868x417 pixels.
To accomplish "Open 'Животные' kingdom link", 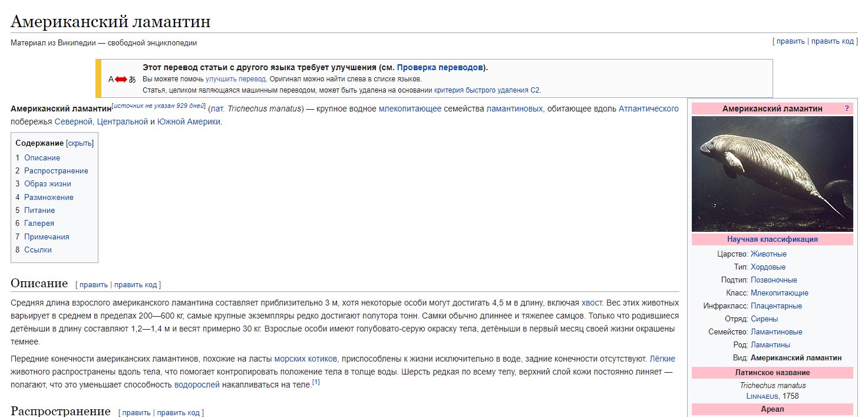I will point(768,254).
